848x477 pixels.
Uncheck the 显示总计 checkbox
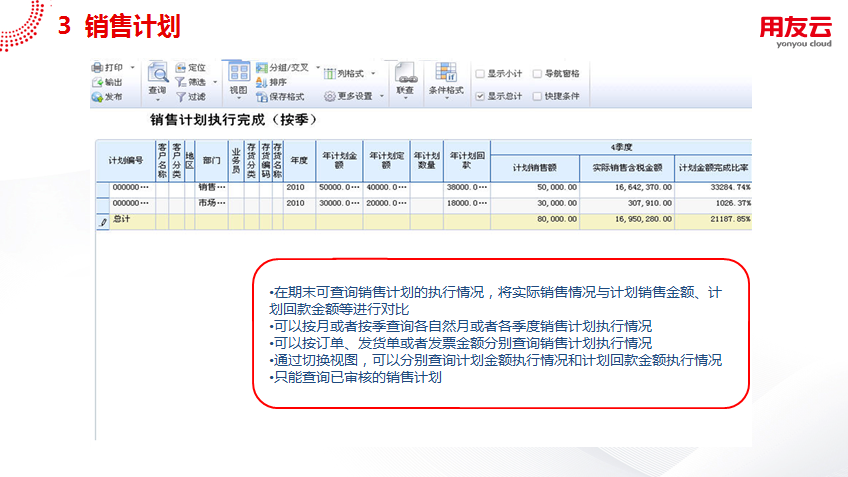click(x=481, y=96)
